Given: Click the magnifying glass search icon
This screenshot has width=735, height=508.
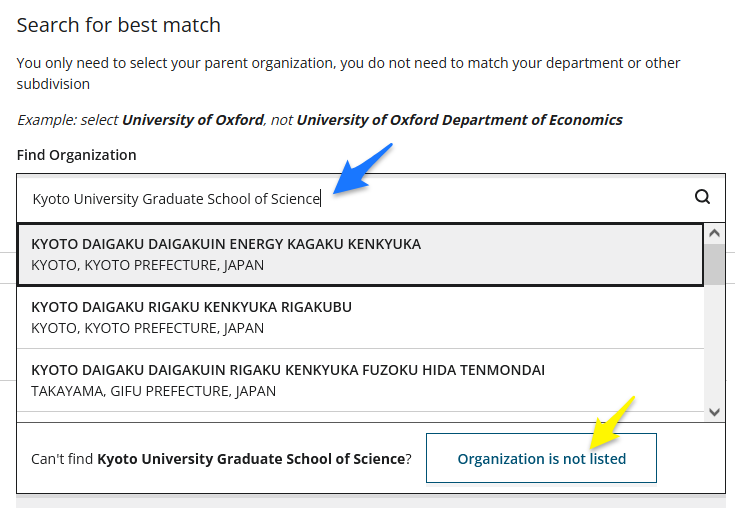Looking at the screenshot, I should tap(702, 197).
